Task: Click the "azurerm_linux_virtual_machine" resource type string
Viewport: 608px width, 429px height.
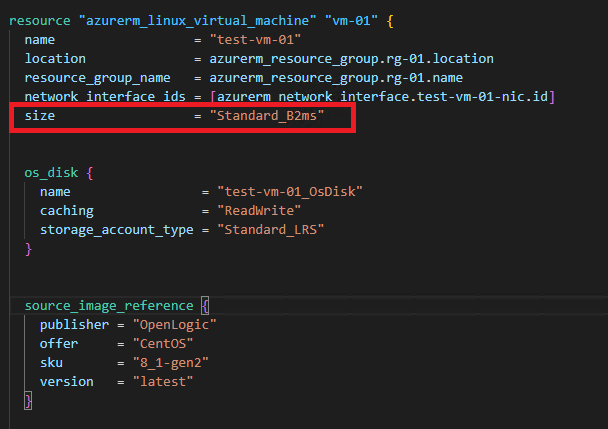Action: click(197, 21)
